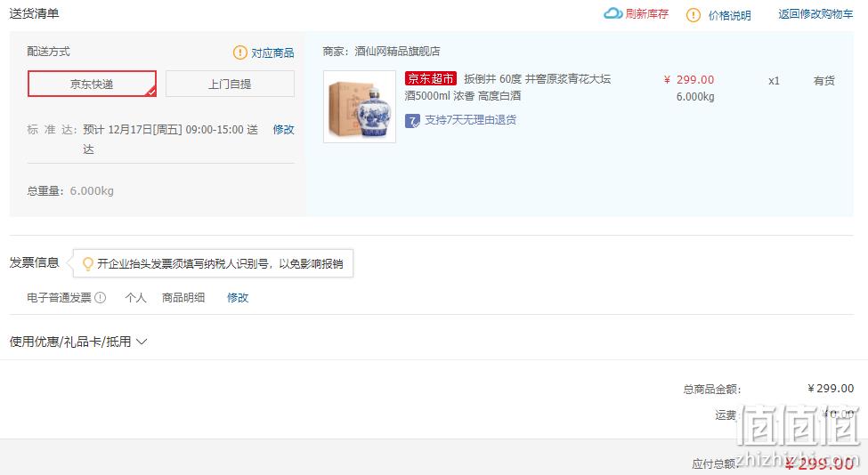The height and width of the screenshot is (475, 868).
Task: Select 京东快递 delivery method
Action: coord(92,84)
